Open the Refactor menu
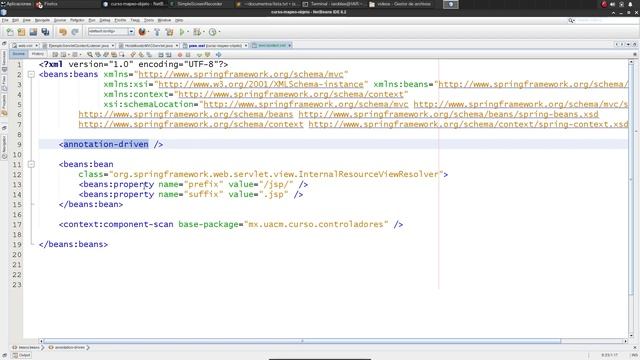The width and height of the screenshot is (640, 360). (x=77, y=20)
